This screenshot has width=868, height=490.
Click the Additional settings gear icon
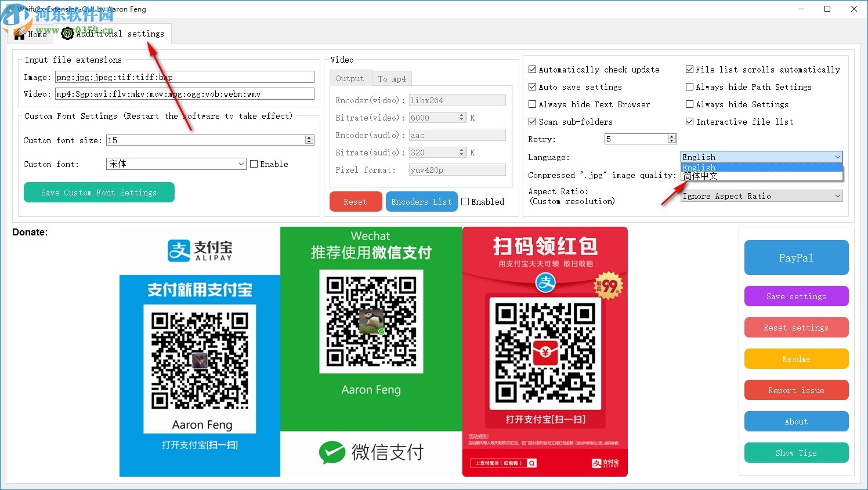pos(67,34)
